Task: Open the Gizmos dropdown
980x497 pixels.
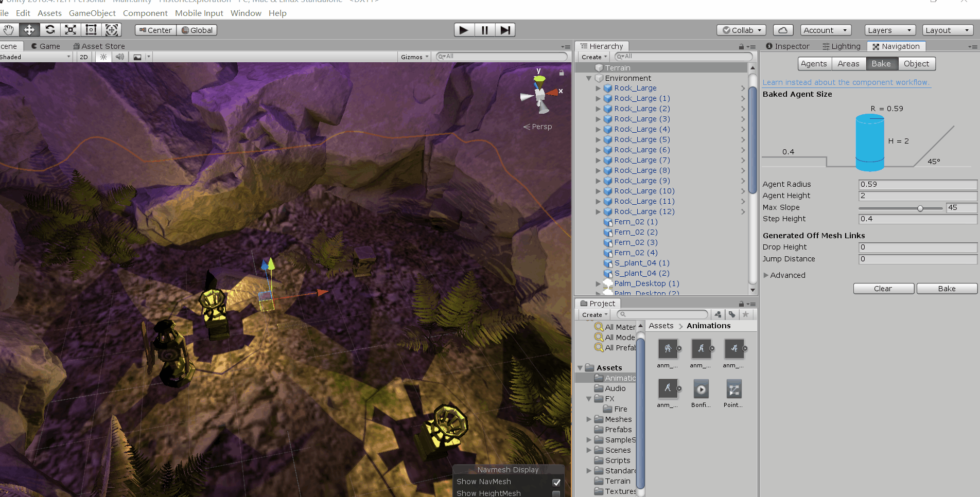Action: pyautogui.click(x=414, y=57)
